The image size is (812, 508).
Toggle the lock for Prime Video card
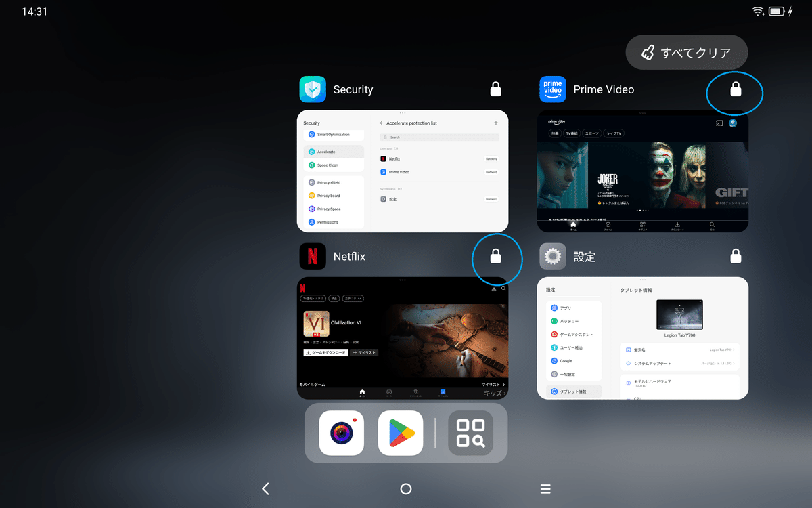click(x=736, y=89)
